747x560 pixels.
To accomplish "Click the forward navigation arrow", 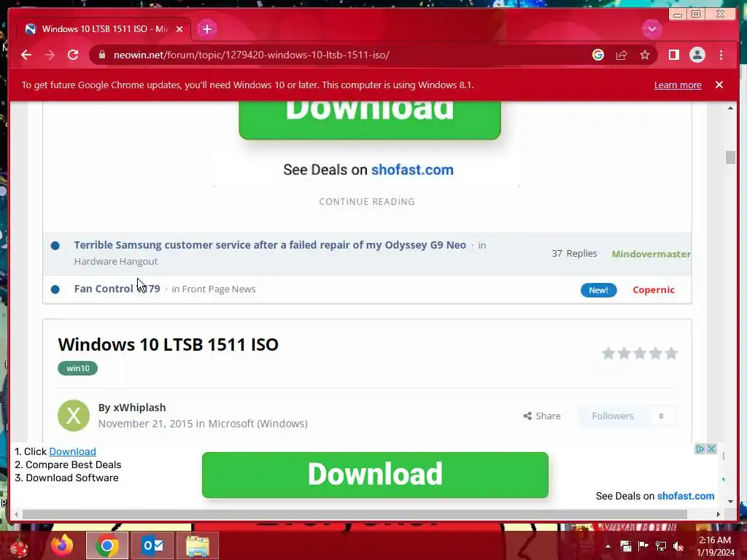I will pos(50,55).
